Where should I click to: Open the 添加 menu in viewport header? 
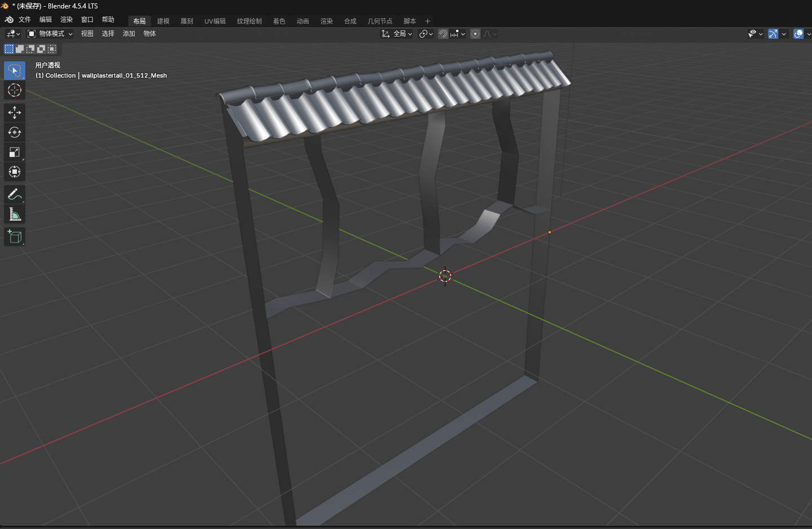coord(129,34)
